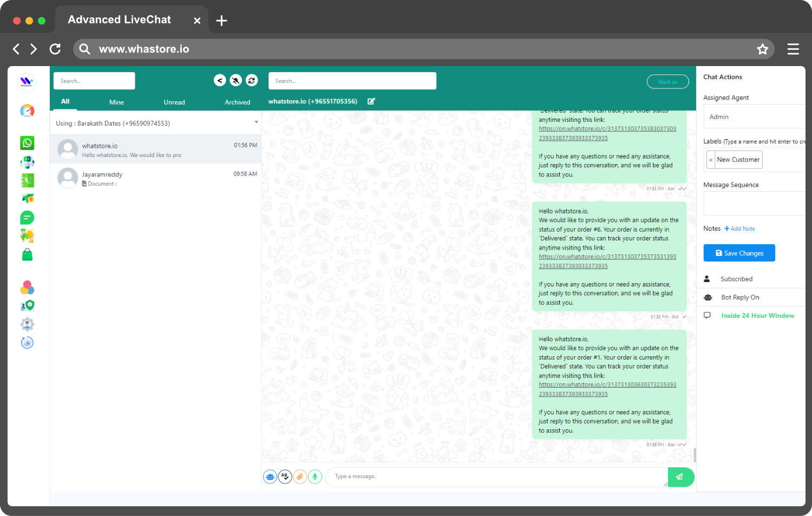The image size is (812, 516).
Task: Open the dashboard speedometer icon in sidebar
Action: (x=27, y=110)
